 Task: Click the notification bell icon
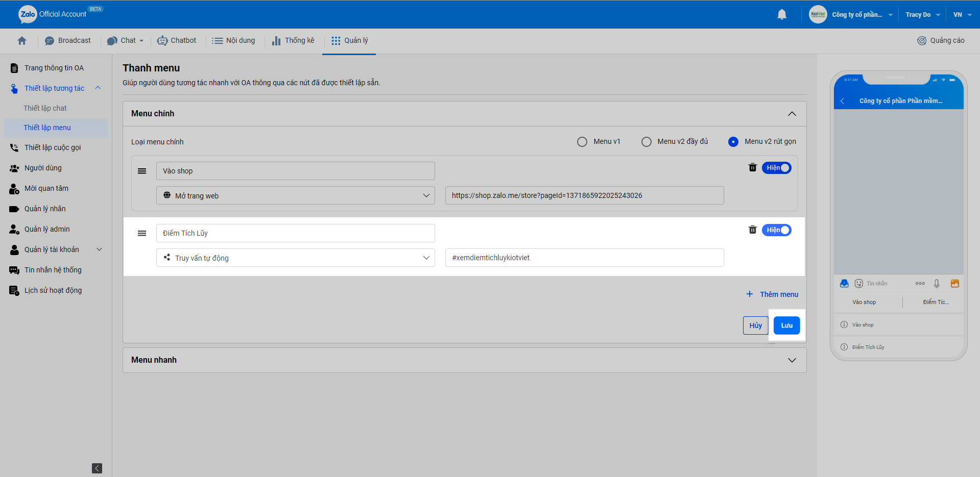click(x=781, y=15)
